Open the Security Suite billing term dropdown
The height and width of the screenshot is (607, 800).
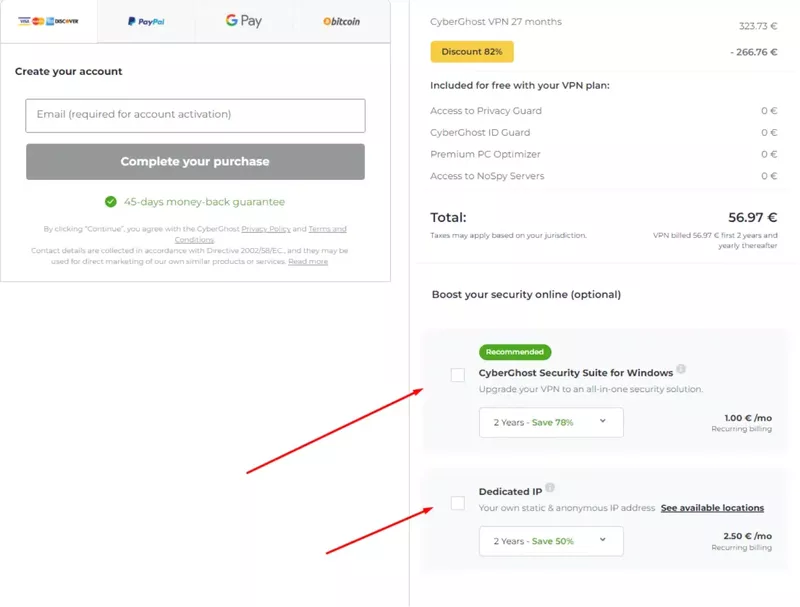point(550,422)
